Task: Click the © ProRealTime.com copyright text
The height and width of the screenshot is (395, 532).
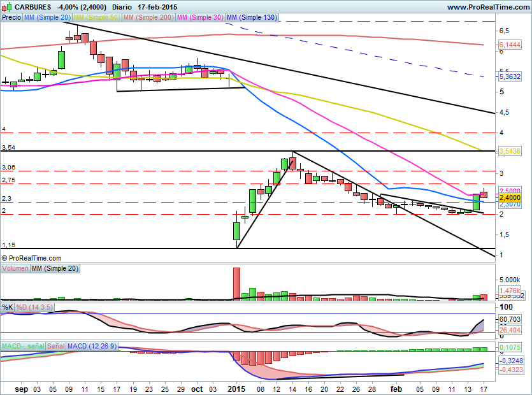Action: (32, 258)
